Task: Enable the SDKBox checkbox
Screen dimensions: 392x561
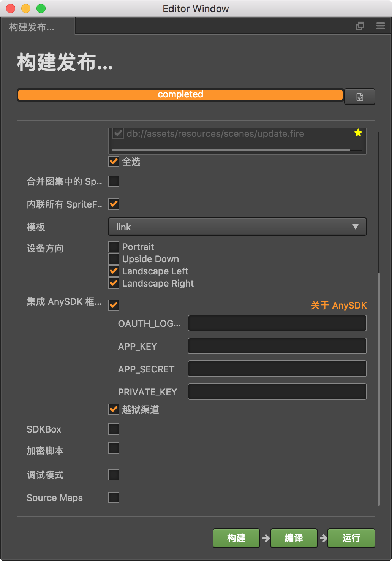Action: (x=114, y=429)
